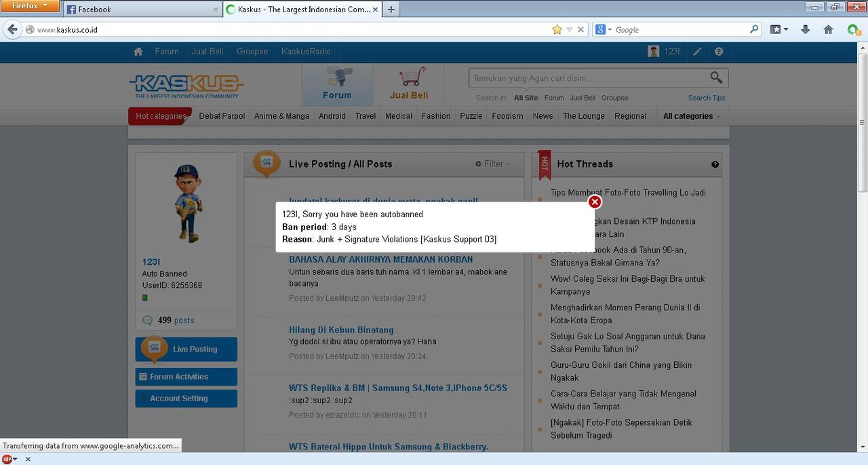Close the autoban notification with red X

click(595, 202)
